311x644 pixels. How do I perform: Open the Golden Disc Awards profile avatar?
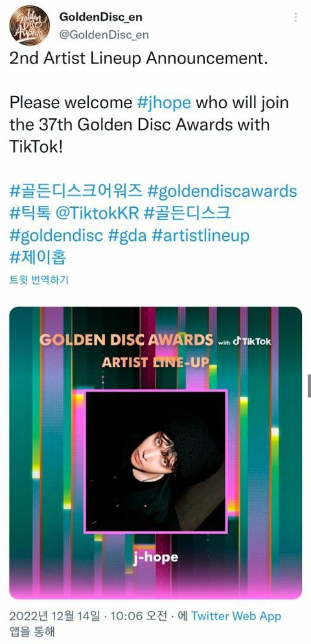coord(30,25)
